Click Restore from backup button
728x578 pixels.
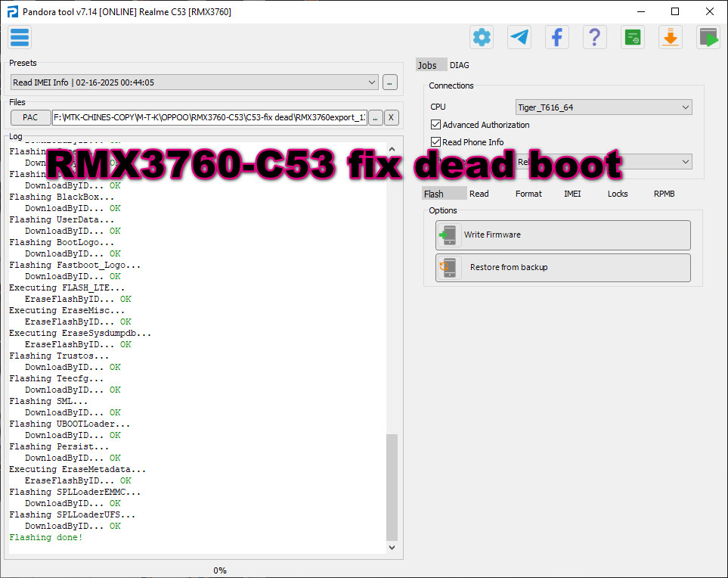[562, 268]
